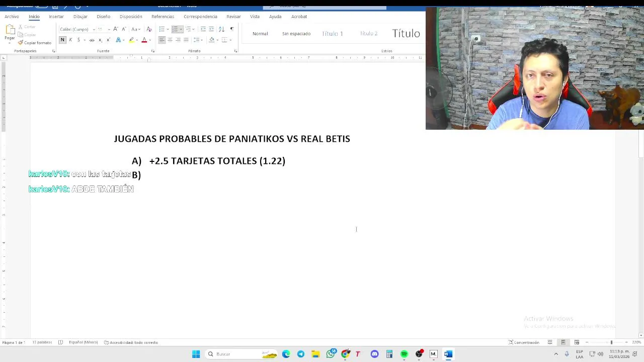Increase the font size with the larger A icon
This screenshot has width=644, height=362.
point(116,29)
